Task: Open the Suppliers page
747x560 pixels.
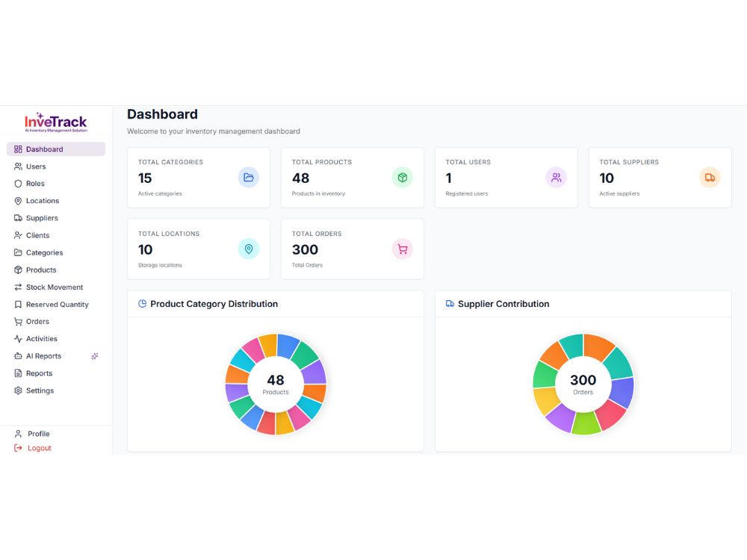Action: point(56,218)
